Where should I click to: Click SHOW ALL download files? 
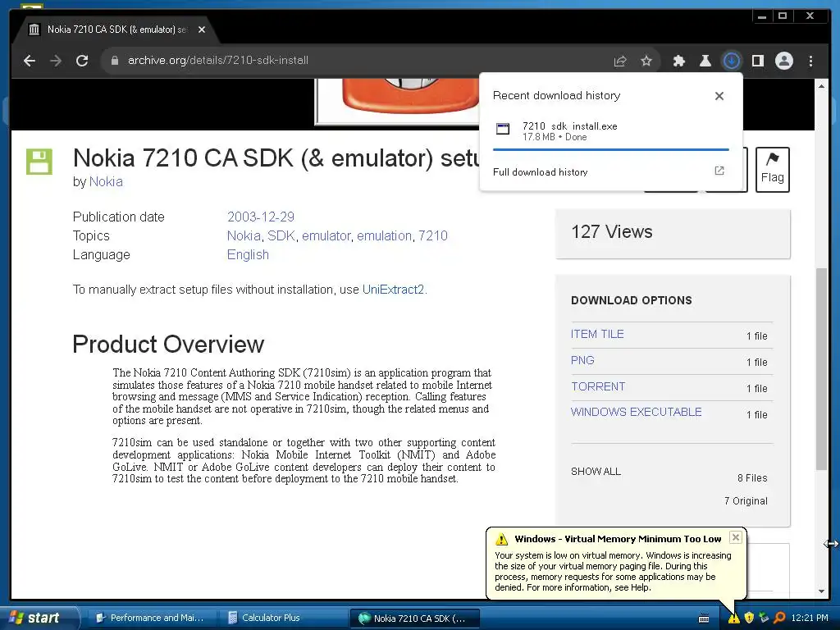[596, 472]
